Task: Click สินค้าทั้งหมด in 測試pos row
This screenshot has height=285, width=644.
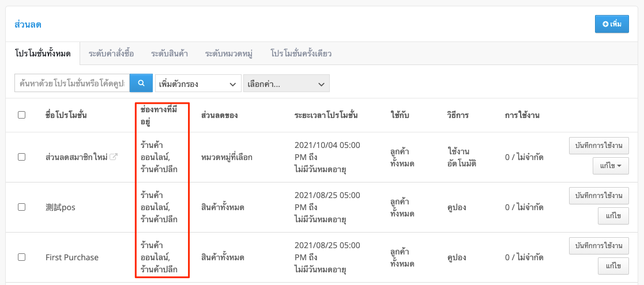Action: pos(223,207)
